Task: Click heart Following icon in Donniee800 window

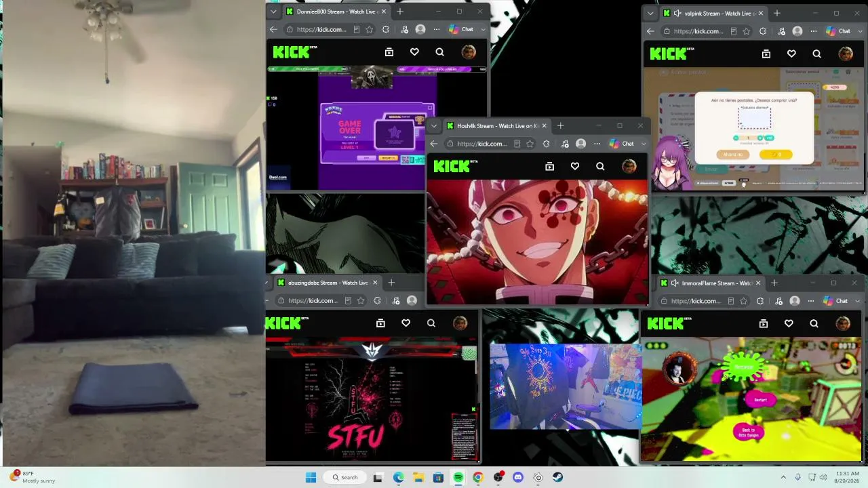Action: (x=414, y=52)
